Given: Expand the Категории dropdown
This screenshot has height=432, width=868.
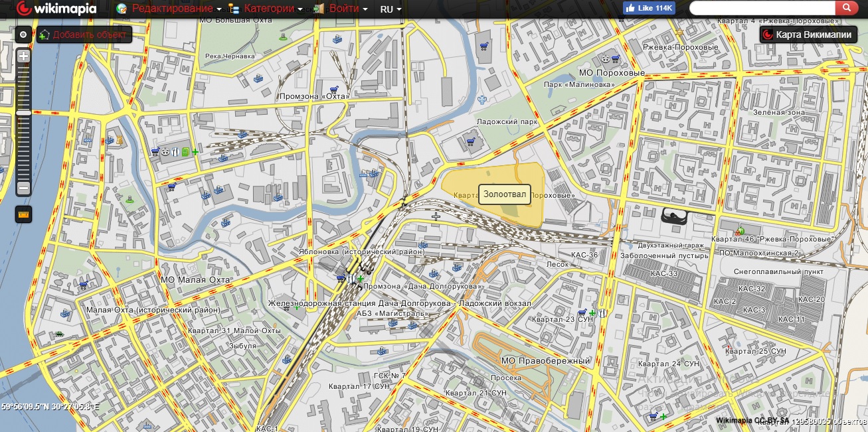Looking at the screenshot, I should tap(266, 9).
